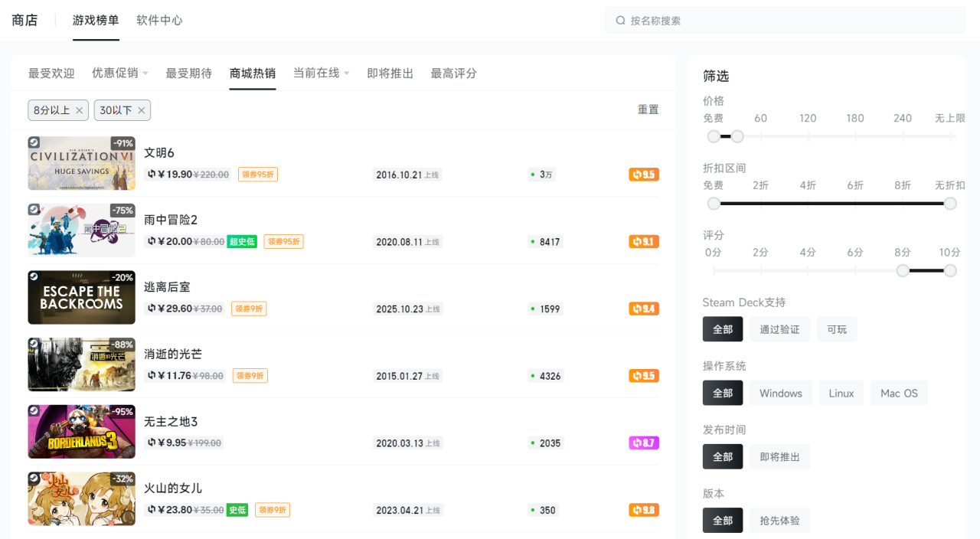Image resolution: width=980 pixels, height=539 pixels.
Task: Click the price icon beside ¥20.00
Action: pos(152,241)
